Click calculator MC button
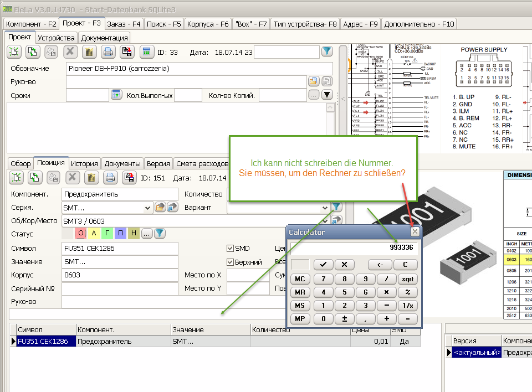532x392 pixels. tap(300, 278)
